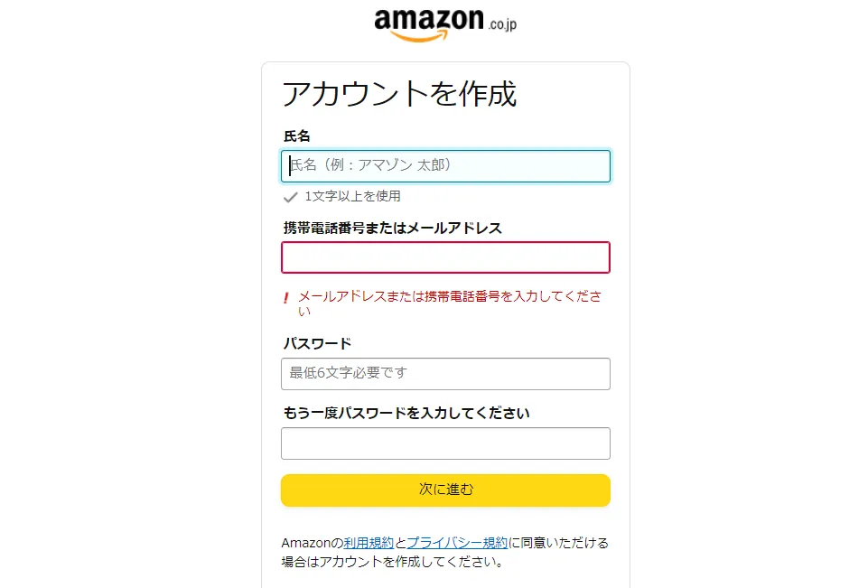Open the プライバシー規約 link

point(457,543)
